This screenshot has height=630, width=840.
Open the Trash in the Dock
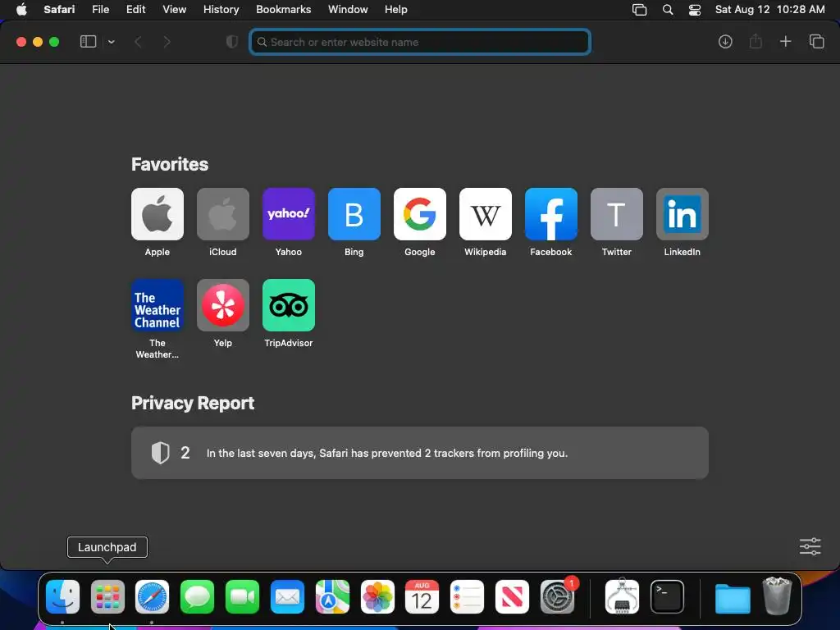778,596
